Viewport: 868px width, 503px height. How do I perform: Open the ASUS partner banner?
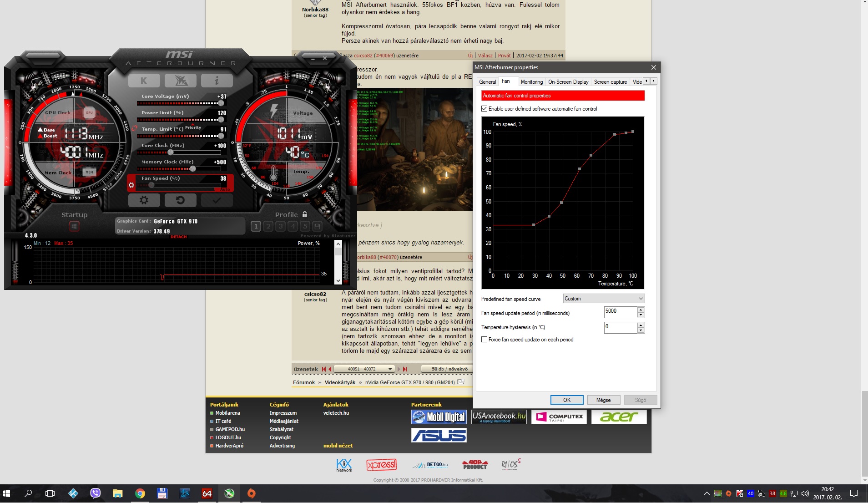point(439,435)
